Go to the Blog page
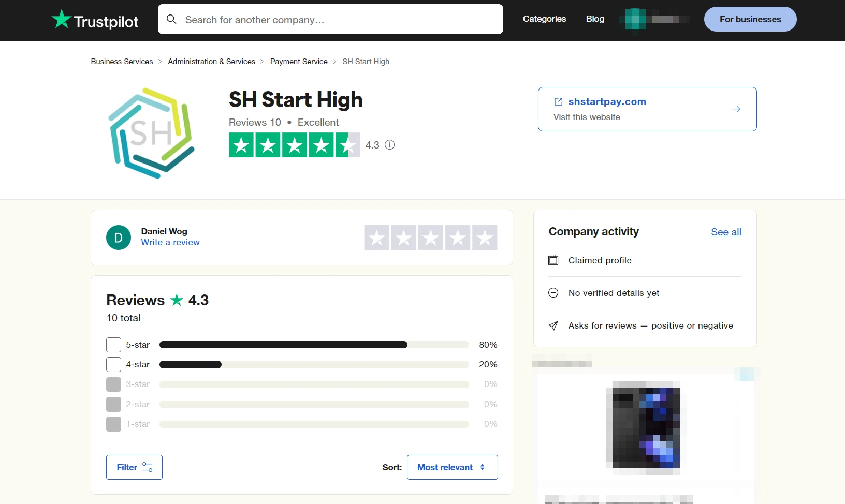 tap(595, 19)
